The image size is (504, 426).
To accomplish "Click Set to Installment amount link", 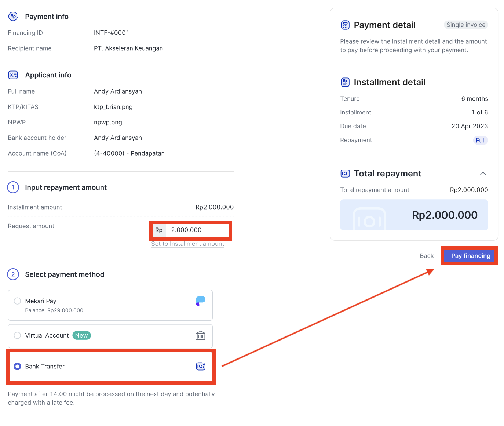I will (187, 244).
